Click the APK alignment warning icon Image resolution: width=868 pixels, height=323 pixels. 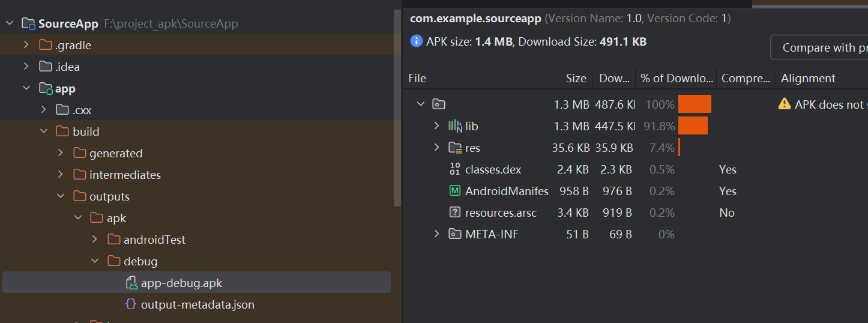click(784, 104)
